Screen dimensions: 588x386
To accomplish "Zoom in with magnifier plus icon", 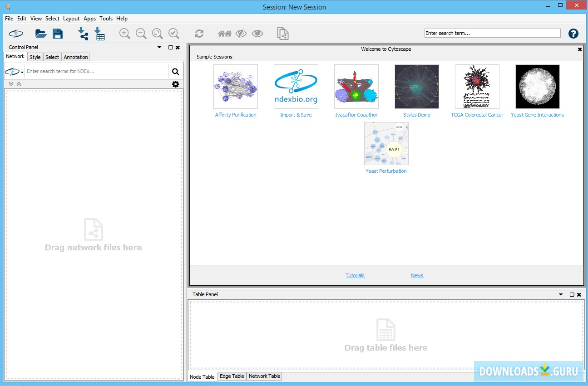I will click(x=124, y=34).
